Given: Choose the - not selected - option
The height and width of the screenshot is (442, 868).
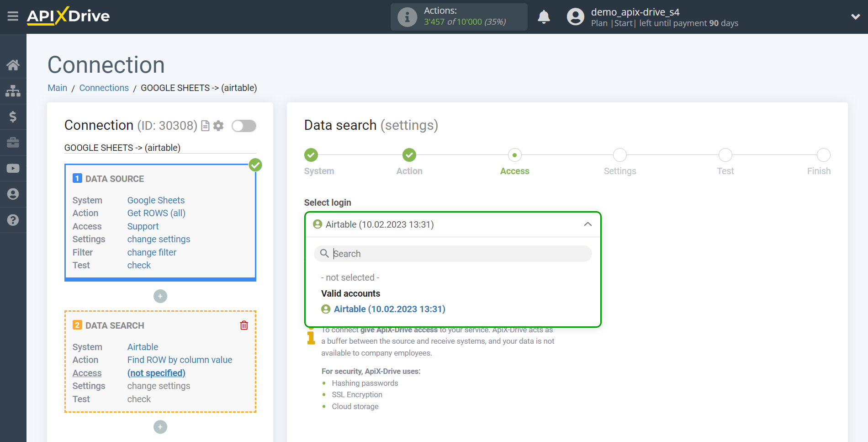Looking at the screenshot, I should (x=350, y=277).
